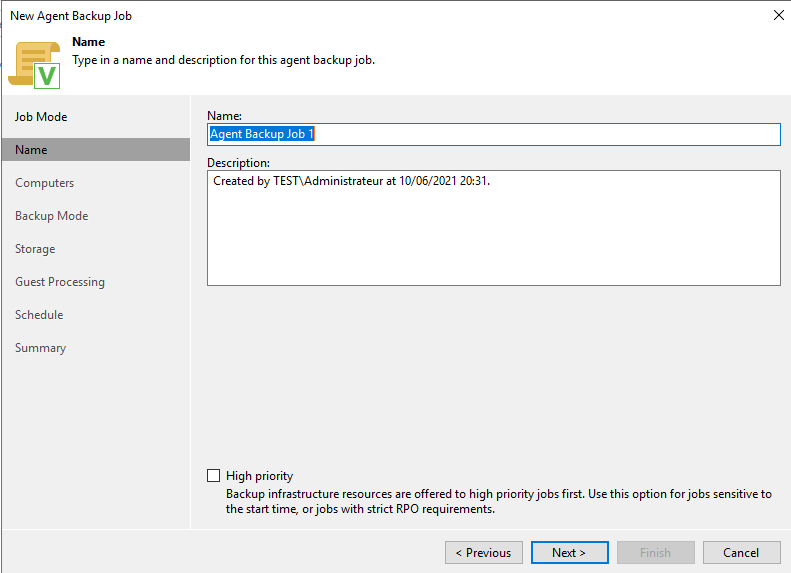Select the Name step in sidebar

tap(31, 150)
